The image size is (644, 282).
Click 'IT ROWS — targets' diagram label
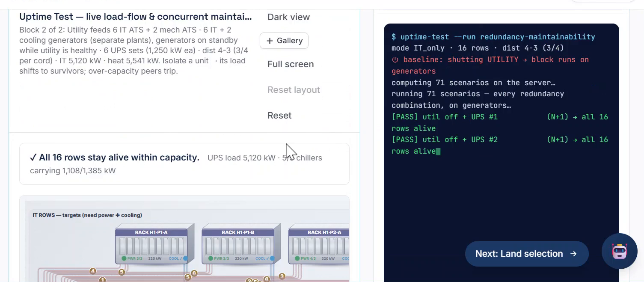tap(87, 215)
